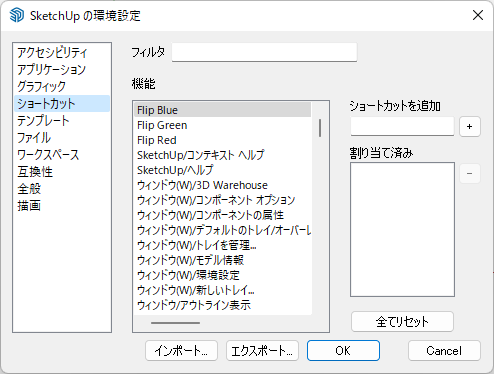Select ショートカット category
This screenshot has height=374, width=494.
[x=62, y=104]
